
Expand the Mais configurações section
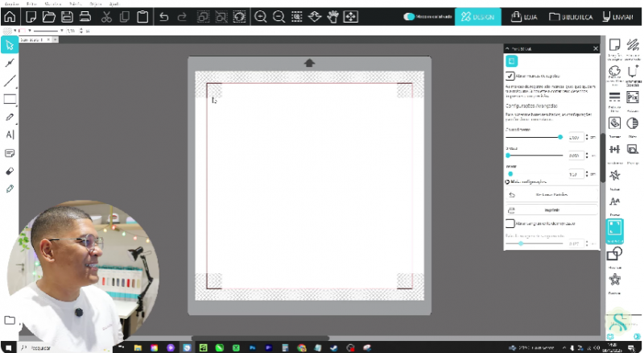(509, 182)
